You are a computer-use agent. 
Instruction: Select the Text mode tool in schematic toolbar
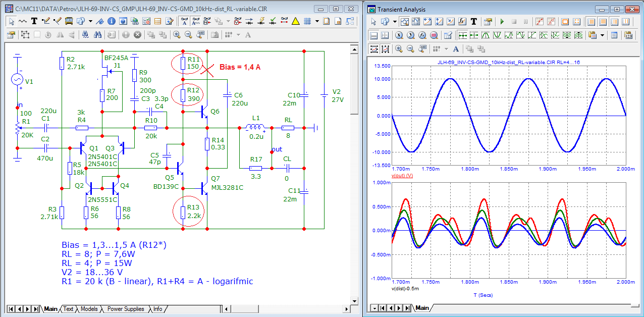(x=34, y=21)
